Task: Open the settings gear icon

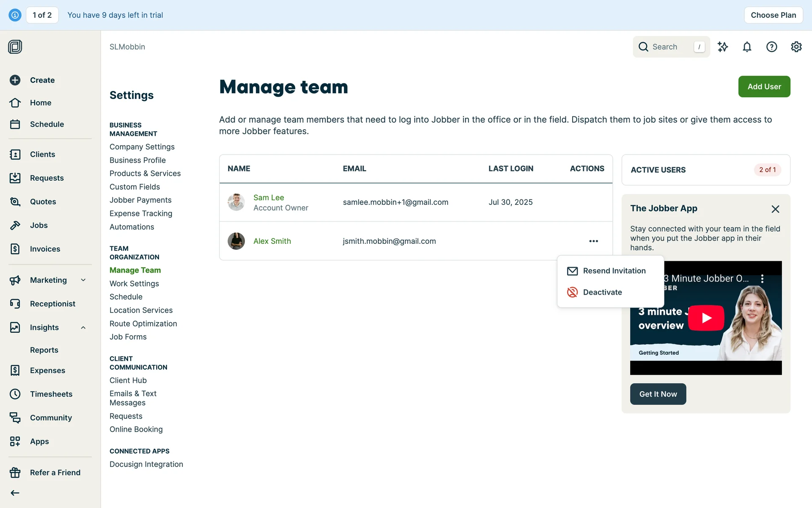Action: click(x=796, y=47)
